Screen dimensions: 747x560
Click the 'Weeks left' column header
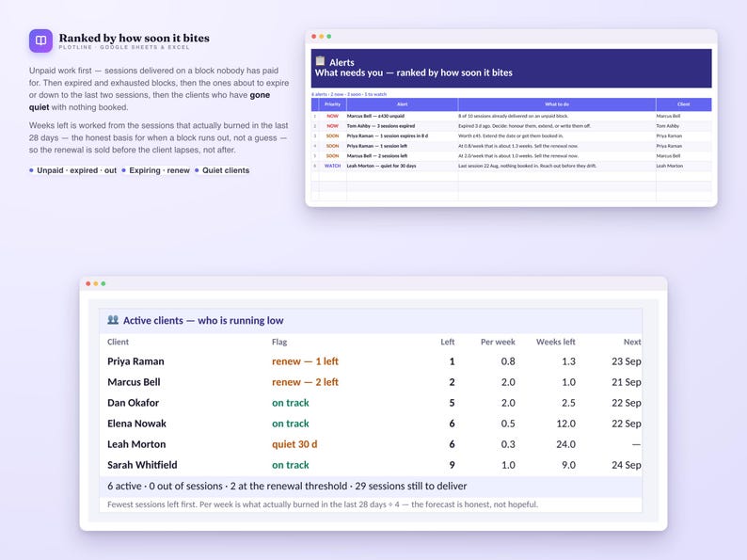[555, 342]
